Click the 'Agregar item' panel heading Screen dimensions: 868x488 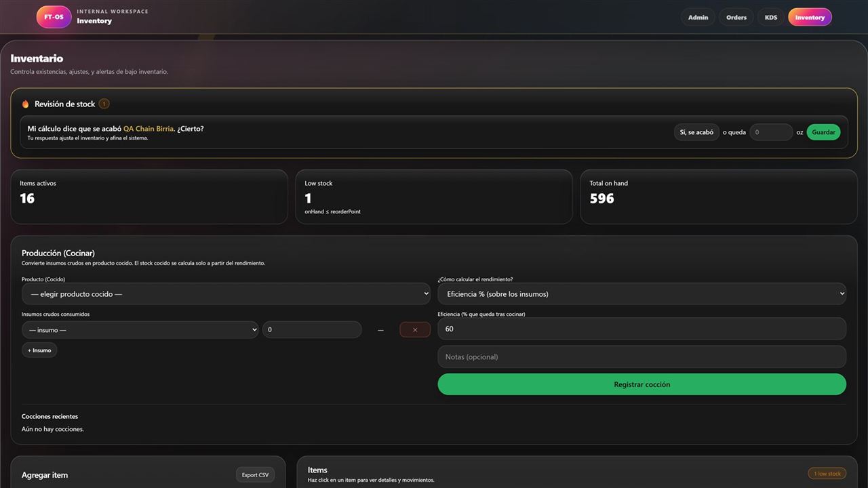click(45, 475)
